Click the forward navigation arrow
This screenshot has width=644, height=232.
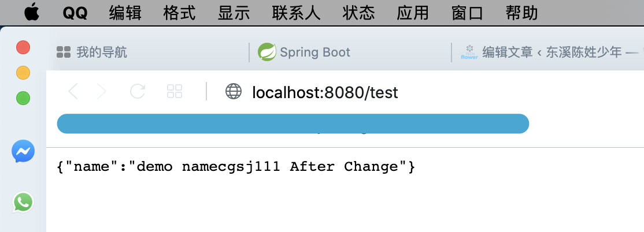[x=102, y=91]
